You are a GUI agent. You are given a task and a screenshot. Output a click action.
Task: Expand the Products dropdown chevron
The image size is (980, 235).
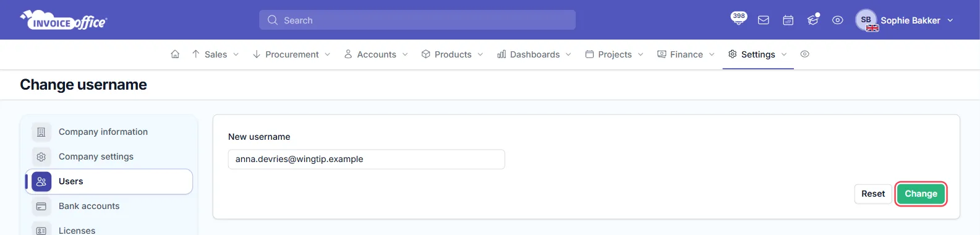pyautogui.click(x=480, y=54)
